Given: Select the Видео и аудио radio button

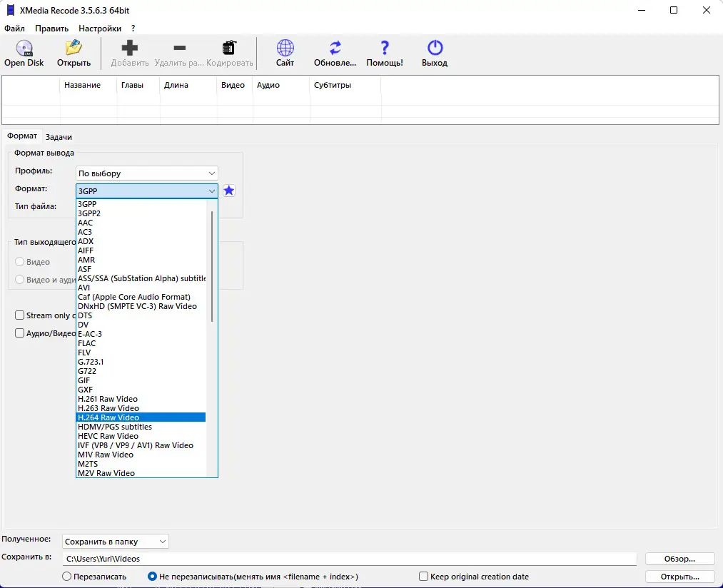Looking at the screenshot, I should pos(19,280).
